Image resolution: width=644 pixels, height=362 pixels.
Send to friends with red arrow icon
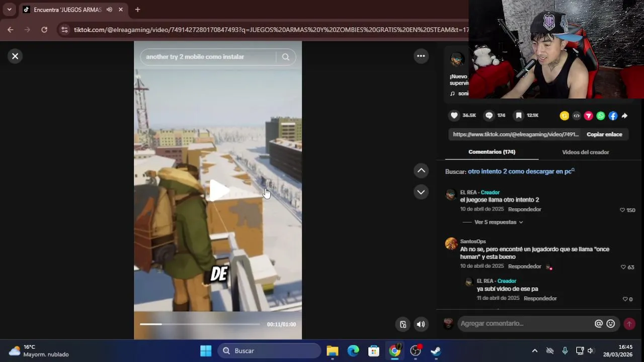[x=589, y=116]
